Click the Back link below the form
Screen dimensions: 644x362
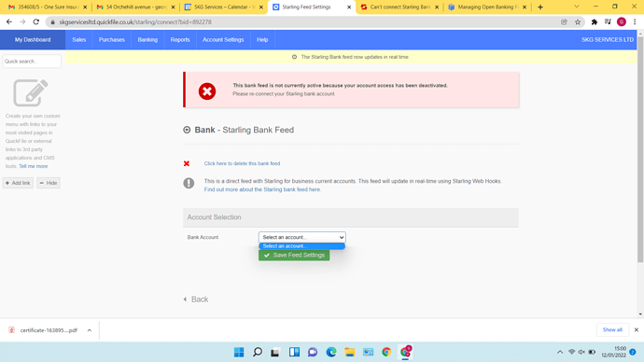pos(196,299)
